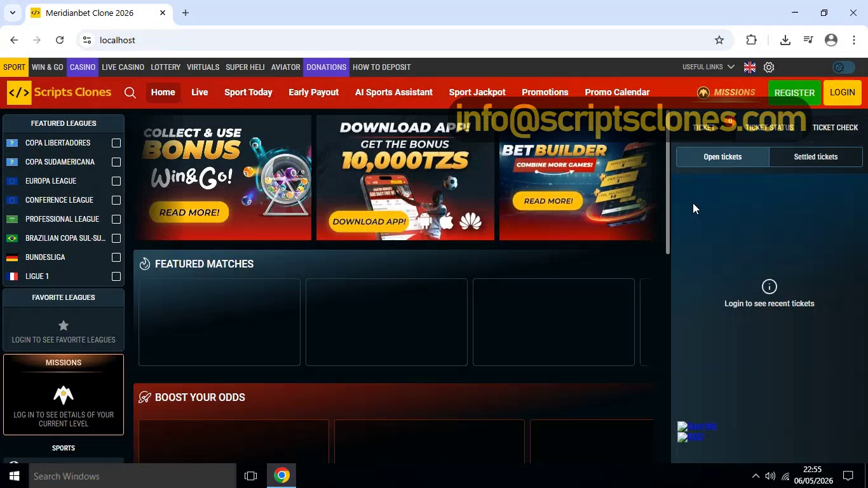Click the Download App banner

click(x=405, y=178)
